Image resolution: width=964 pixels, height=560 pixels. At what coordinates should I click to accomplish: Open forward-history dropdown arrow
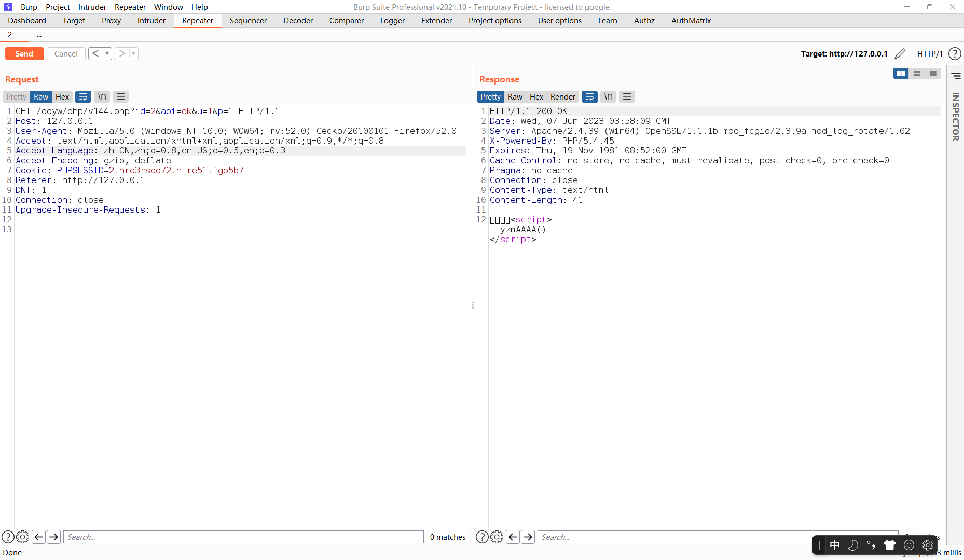point(133,53)
